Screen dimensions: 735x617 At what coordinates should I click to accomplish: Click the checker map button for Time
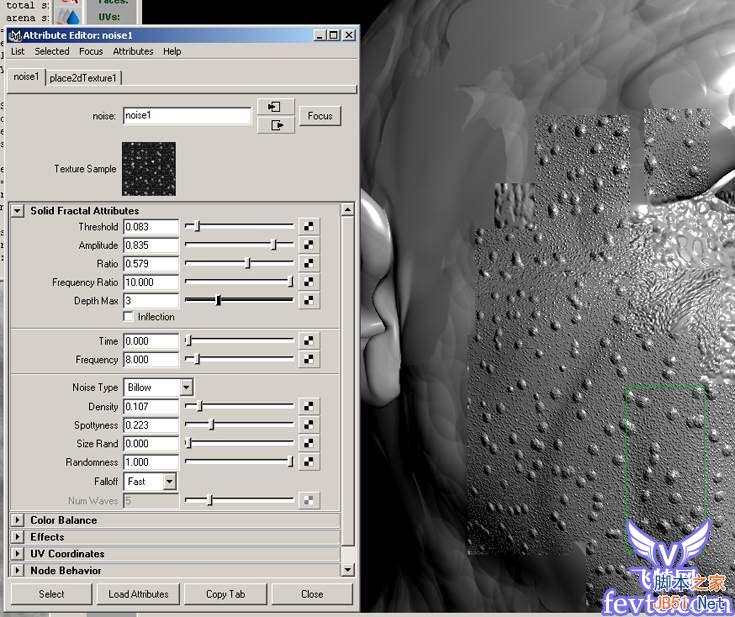(x=308, y=341)
